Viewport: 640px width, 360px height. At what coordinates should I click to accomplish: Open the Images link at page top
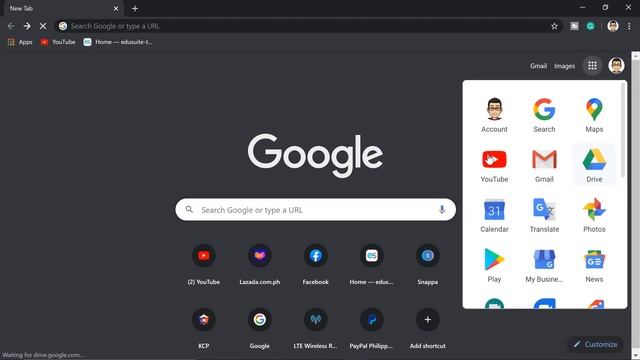564,66
